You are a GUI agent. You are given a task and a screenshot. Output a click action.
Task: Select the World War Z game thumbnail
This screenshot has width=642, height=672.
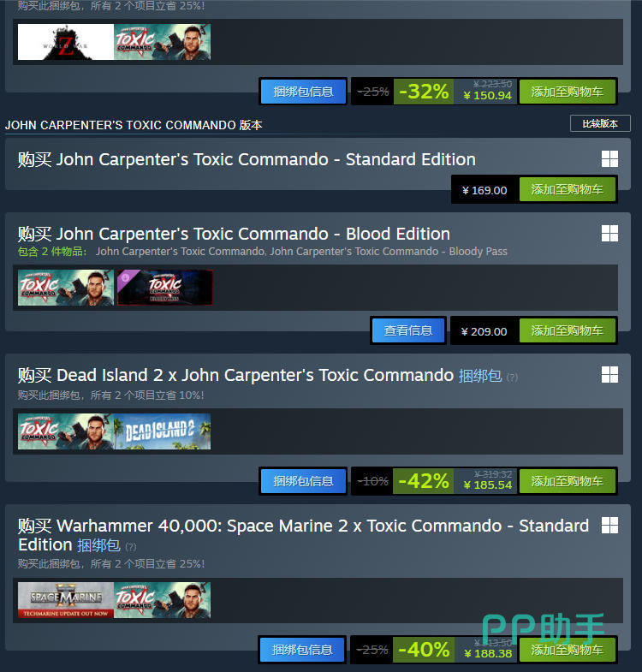point(66,42)
